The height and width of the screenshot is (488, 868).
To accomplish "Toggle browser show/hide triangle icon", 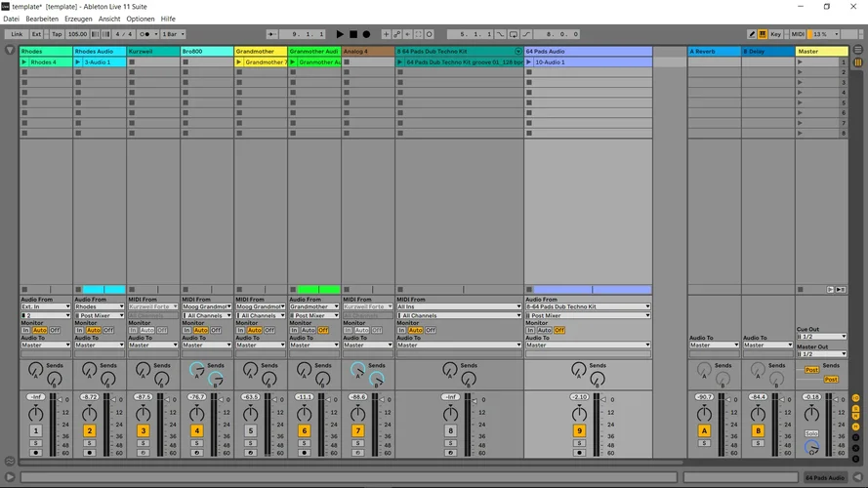I will coord(10,51).
